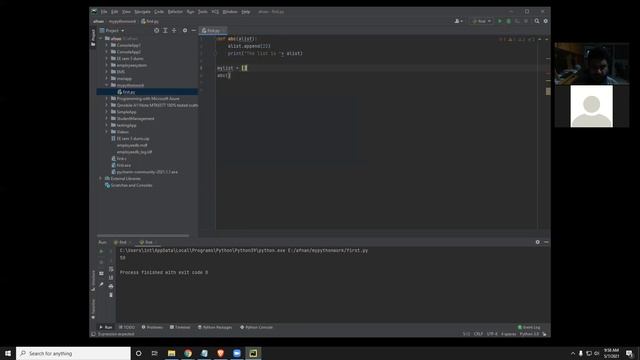The image size is (640, 360).
Task: Expand the SimpleApp folder
Action: 107,112
